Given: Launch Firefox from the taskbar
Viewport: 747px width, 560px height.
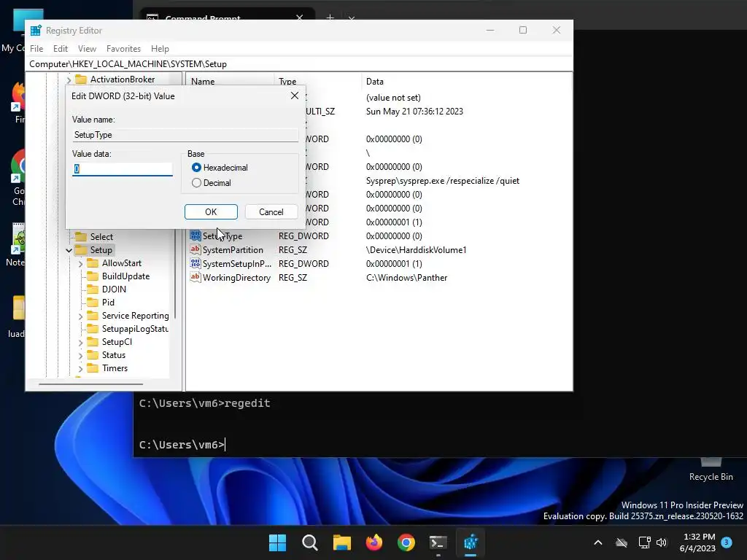Looking at the screenshot, I should 374,542.
